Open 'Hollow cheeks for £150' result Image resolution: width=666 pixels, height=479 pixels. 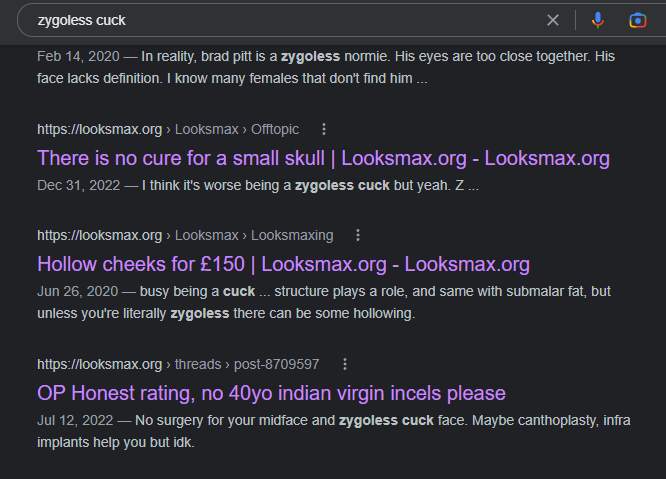(283, 264)
